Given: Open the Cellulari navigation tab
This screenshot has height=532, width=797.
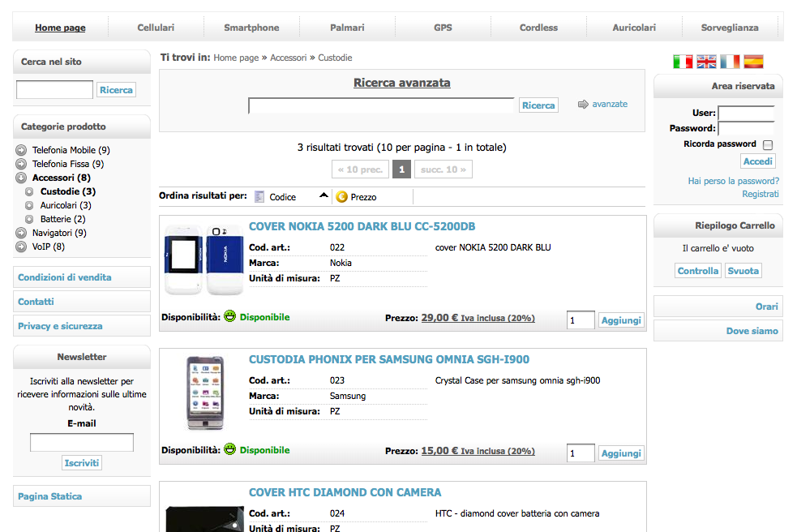Looking at the screenshot, I should [156, 28].
